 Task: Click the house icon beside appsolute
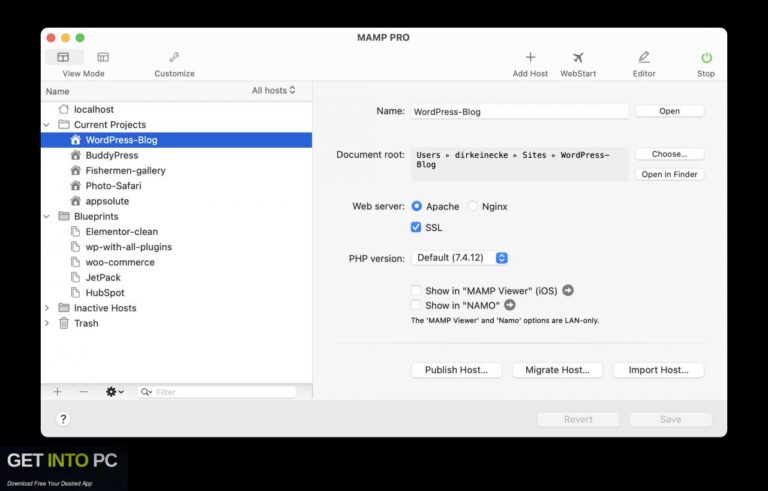[x=75, y=201]
